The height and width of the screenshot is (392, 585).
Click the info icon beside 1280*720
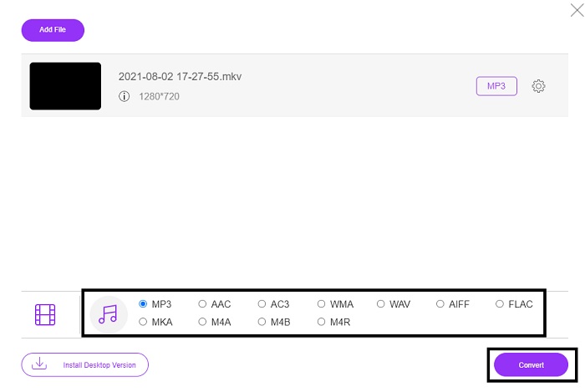coord(124,96)
